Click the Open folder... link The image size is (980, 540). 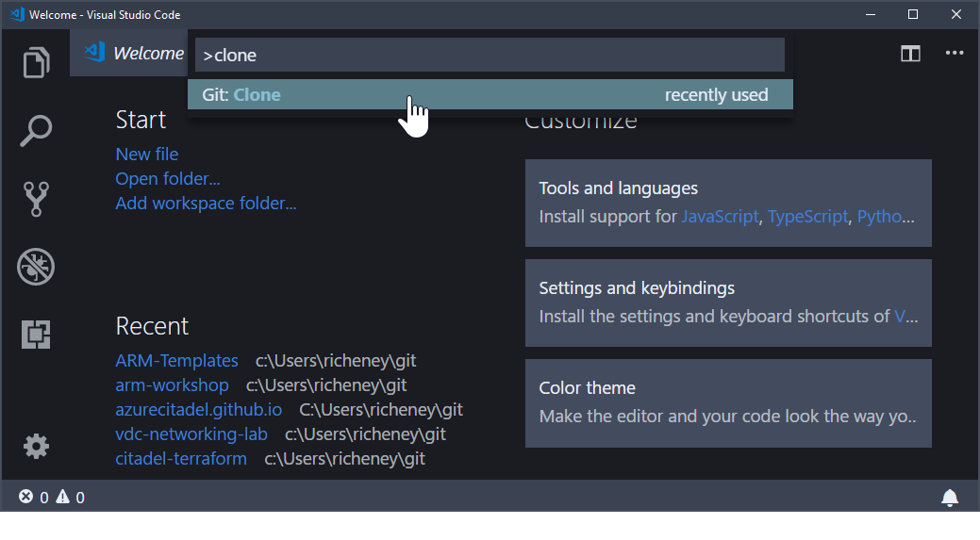pos(168,178)
